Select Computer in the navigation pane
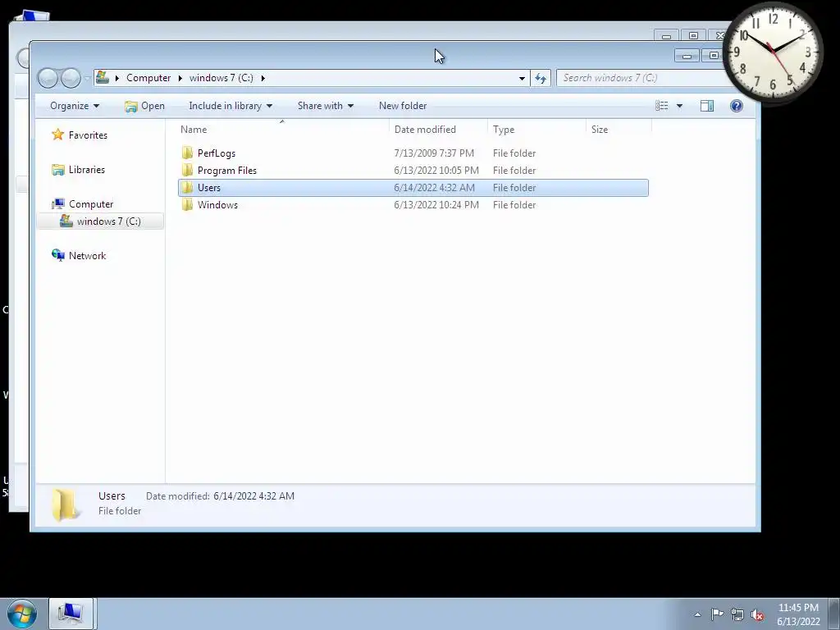The image size is (840, 630). point(91,204)
